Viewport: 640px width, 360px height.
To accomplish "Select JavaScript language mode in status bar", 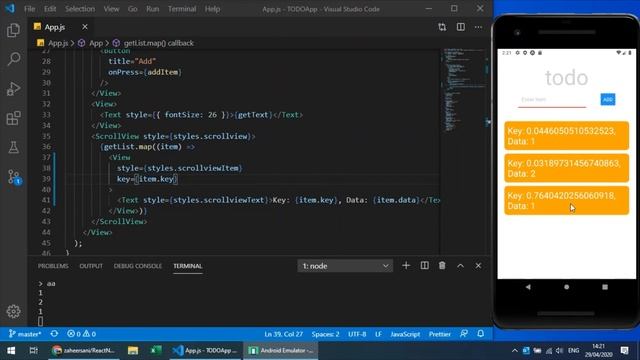I will (405, 334).
